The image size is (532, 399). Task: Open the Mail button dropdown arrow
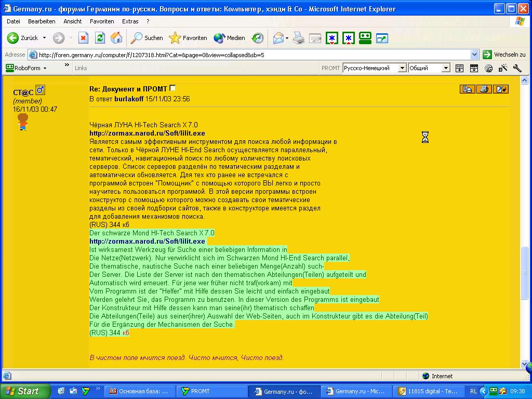(x=287, y=38)
